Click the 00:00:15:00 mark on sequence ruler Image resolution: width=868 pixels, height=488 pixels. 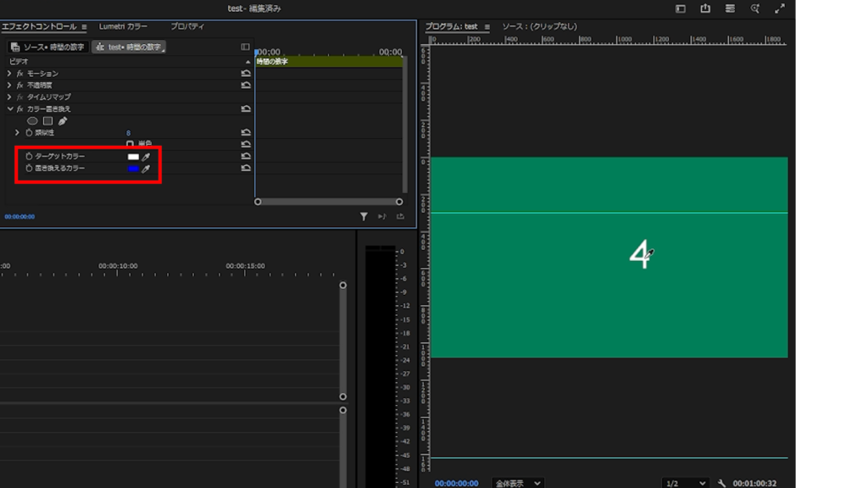(x=245, y=266)
